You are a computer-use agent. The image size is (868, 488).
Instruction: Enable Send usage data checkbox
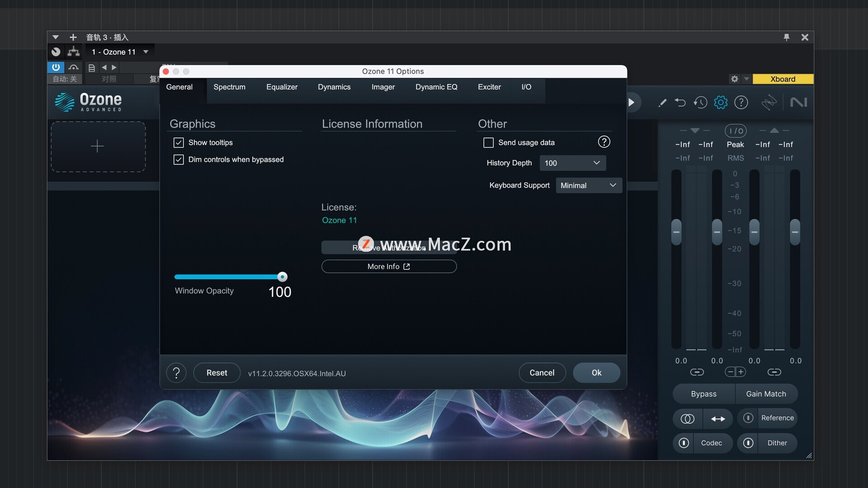tap(488, 143)
